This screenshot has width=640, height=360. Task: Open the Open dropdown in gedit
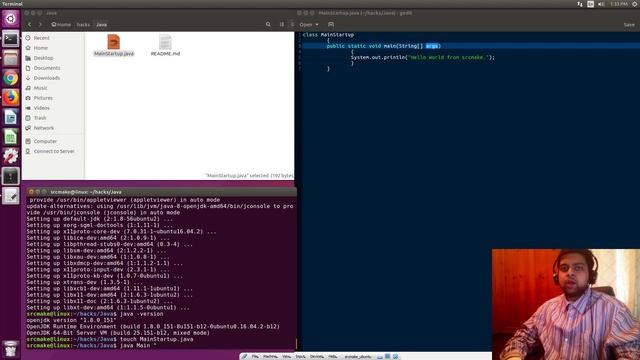pyautogui.click(x=309, y=24)
